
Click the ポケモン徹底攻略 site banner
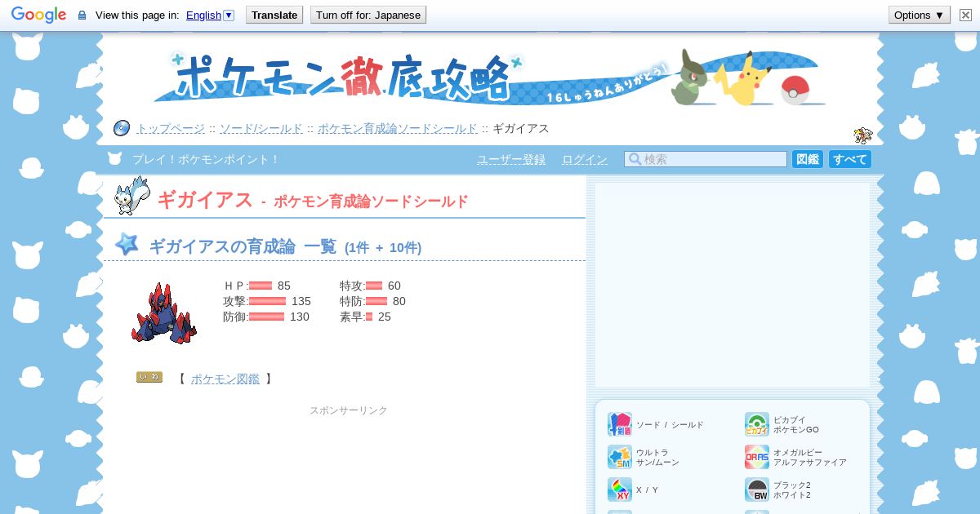tap(488, 79)
